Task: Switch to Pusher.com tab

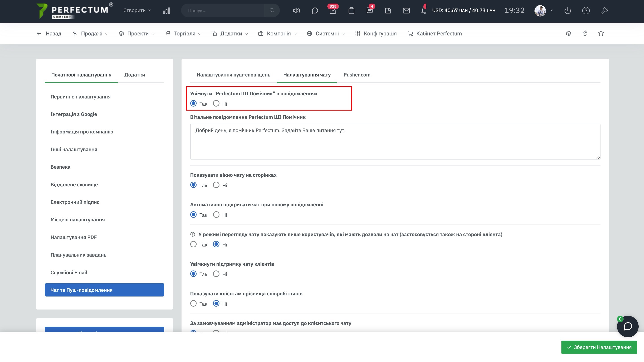Action: tap(357, 75)
